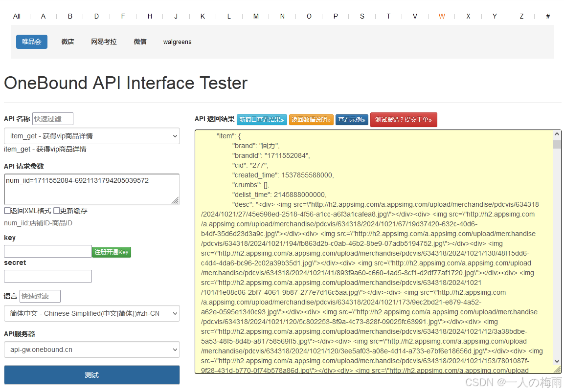Click the "crumbs": [] line in results

pyautogui.click(x=251, y=185)
